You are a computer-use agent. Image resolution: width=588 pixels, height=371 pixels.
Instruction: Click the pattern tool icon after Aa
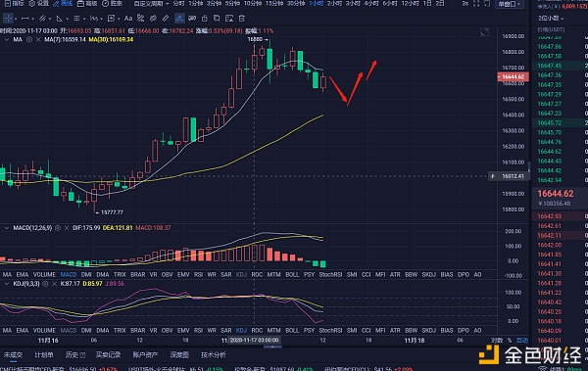pos(140,18)
